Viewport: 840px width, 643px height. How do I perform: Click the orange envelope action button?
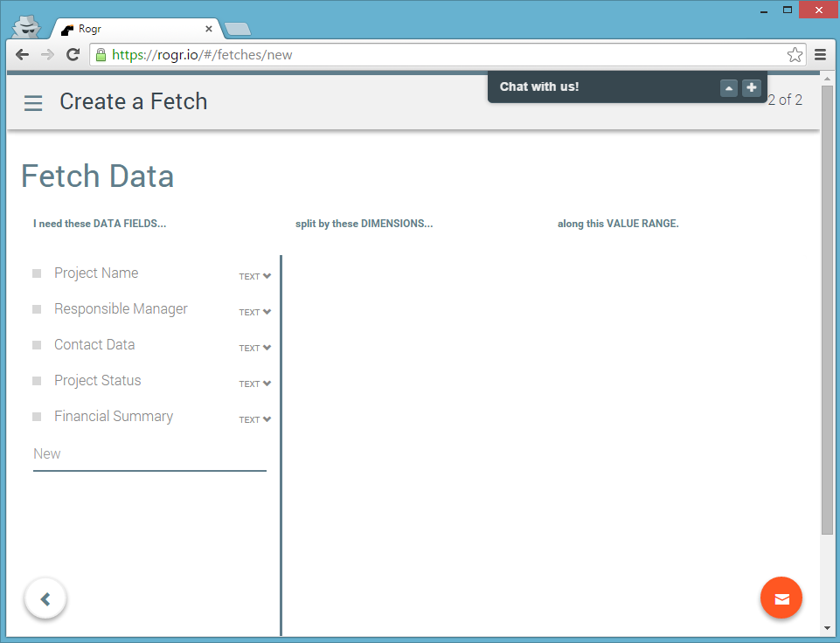(x=781, y=598)
